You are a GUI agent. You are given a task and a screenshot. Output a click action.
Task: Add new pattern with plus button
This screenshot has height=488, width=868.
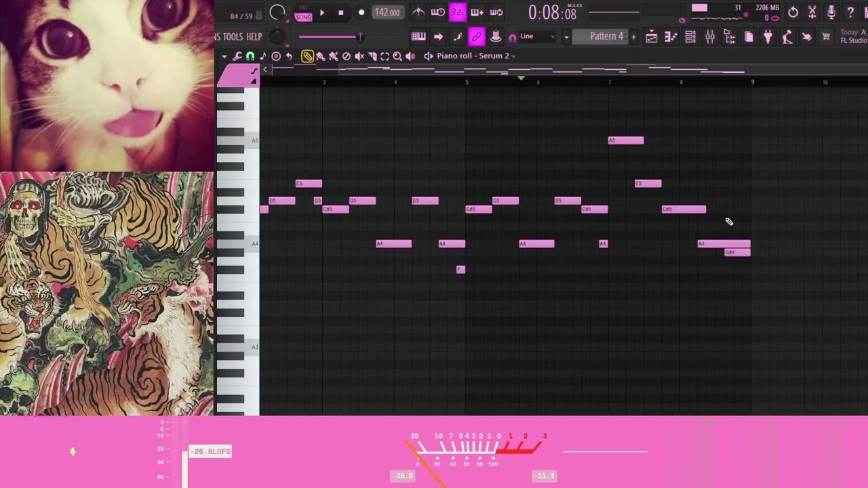633,37
